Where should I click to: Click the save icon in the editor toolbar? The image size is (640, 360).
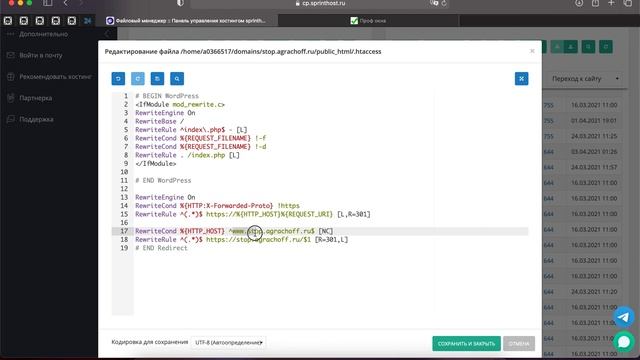click(x=157, y=79)
